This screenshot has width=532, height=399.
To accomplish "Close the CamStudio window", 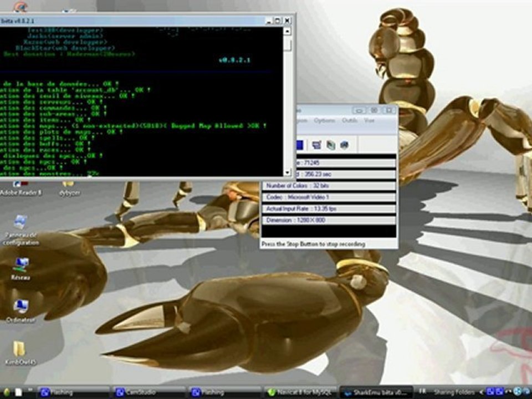I will (x=389, y=110).
